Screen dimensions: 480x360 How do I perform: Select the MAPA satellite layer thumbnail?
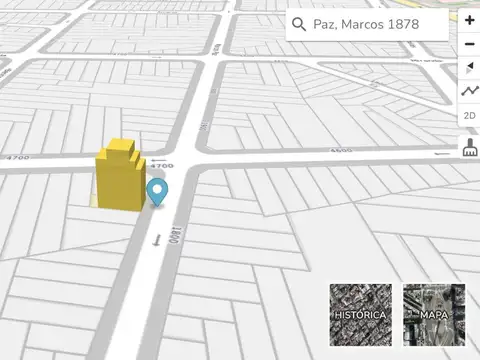pos(434,315)
